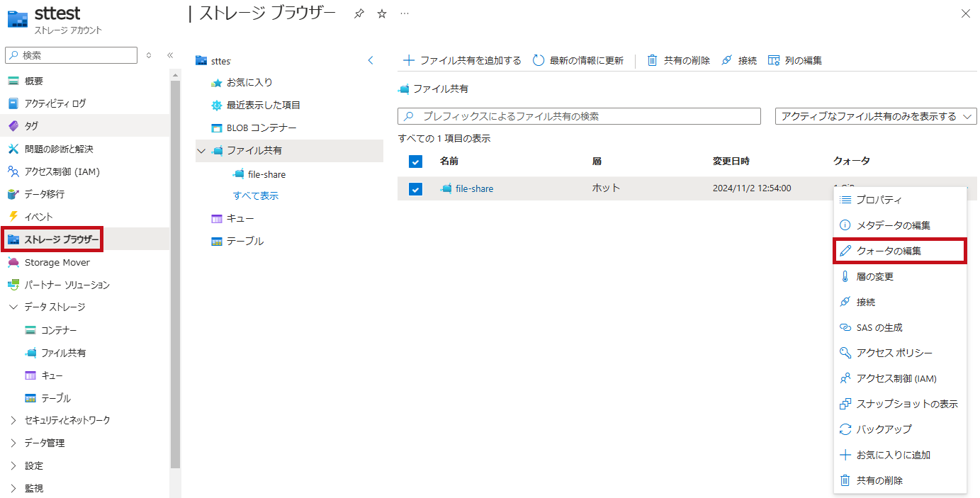Choose SAS の生成 from the context menu
The height and width of the screenshot is (498, 980).
[900, 327]
